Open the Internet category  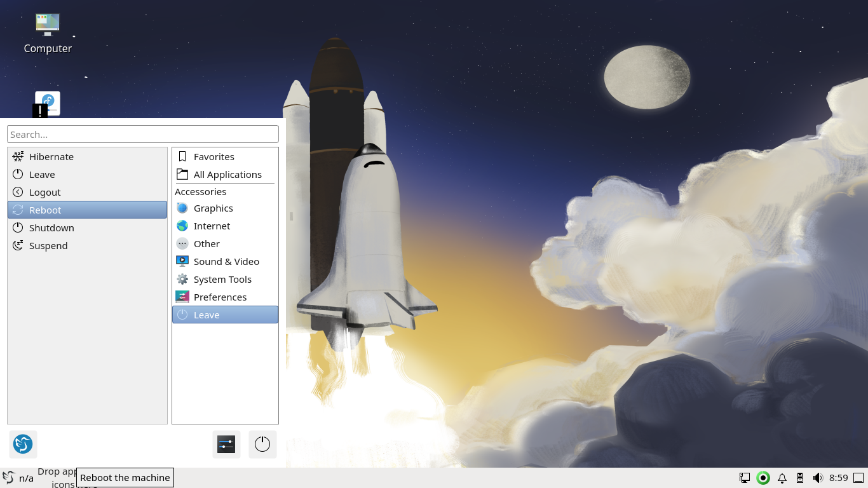[x=225, y=226]
